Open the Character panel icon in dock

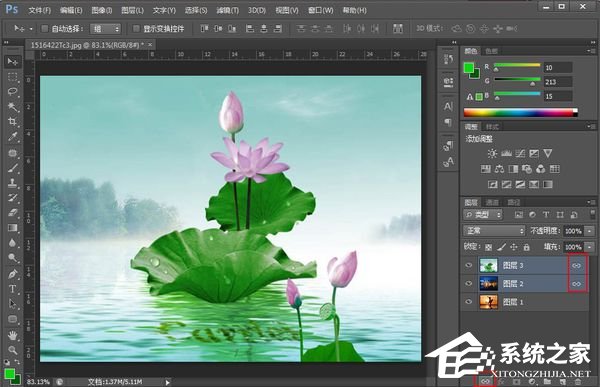point(448,106)
